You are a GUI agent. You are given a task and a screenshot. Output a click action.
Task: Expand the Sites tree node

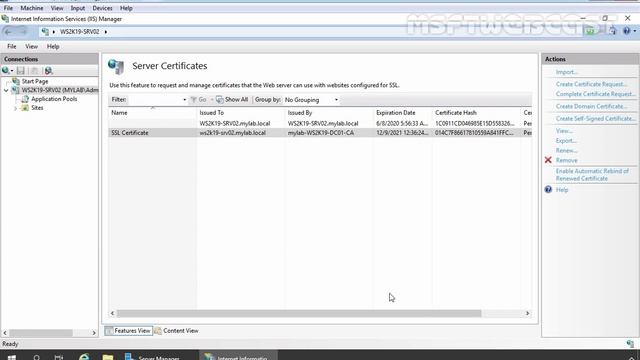point(16,108)
